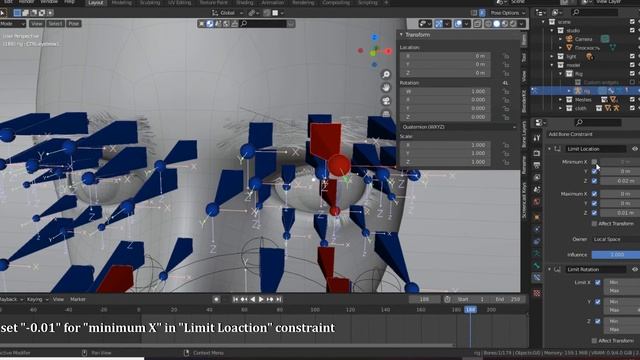The image size is (640, 360).
Task: Toggle Maximum Z checkbox in Limit Location
Action: [594, 213]
